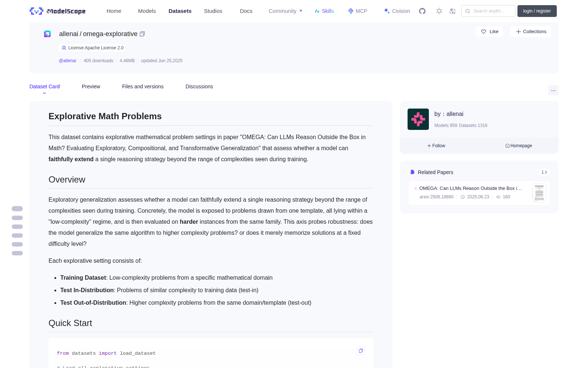Like this dataset

[x=490, y=32]
